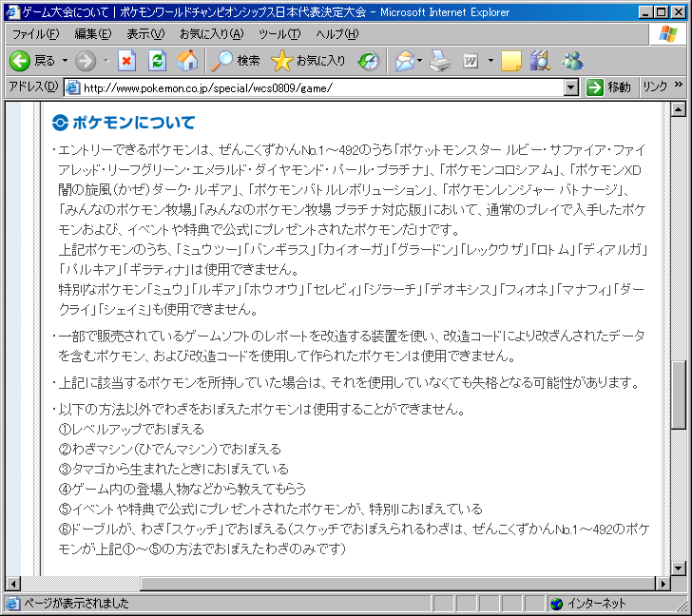This screenshot has width=692, height=616.
Task: Print the page with printer icon
Action: pos(440,61)
